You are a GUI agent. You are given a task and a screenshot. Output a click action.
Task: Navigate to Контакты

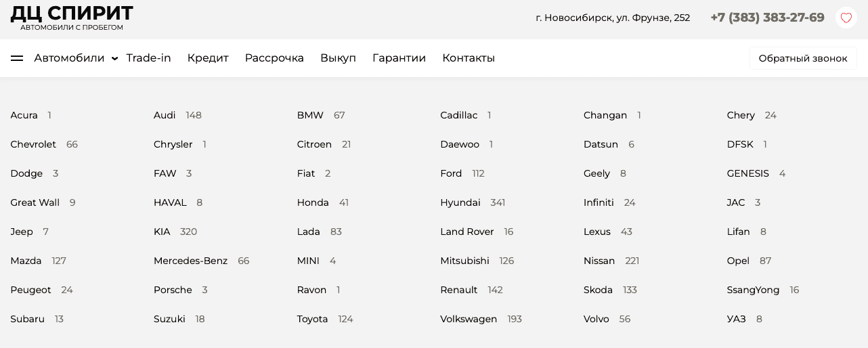469,58
